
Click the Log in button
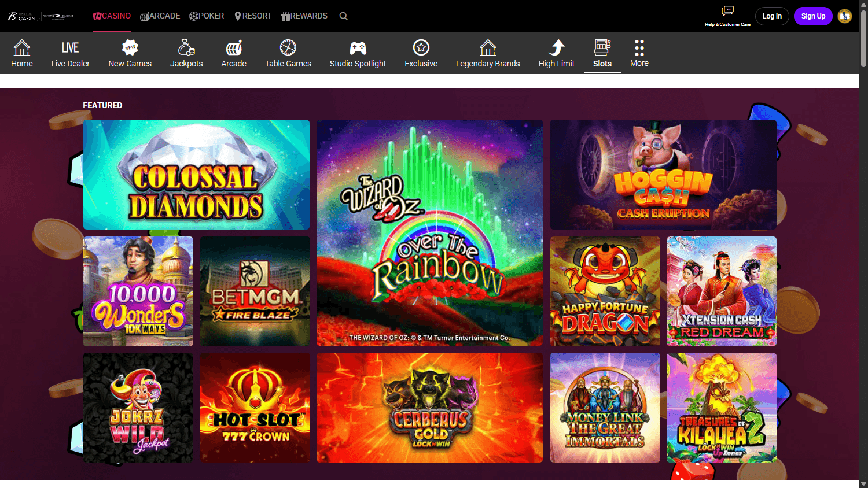tap(772, 16)
